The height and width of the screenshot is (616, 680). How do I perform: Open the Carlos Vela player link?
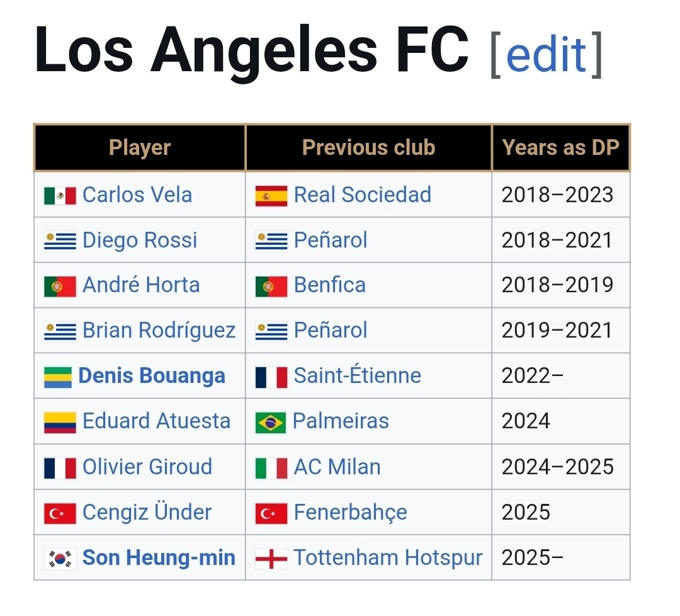coord(137,195)
